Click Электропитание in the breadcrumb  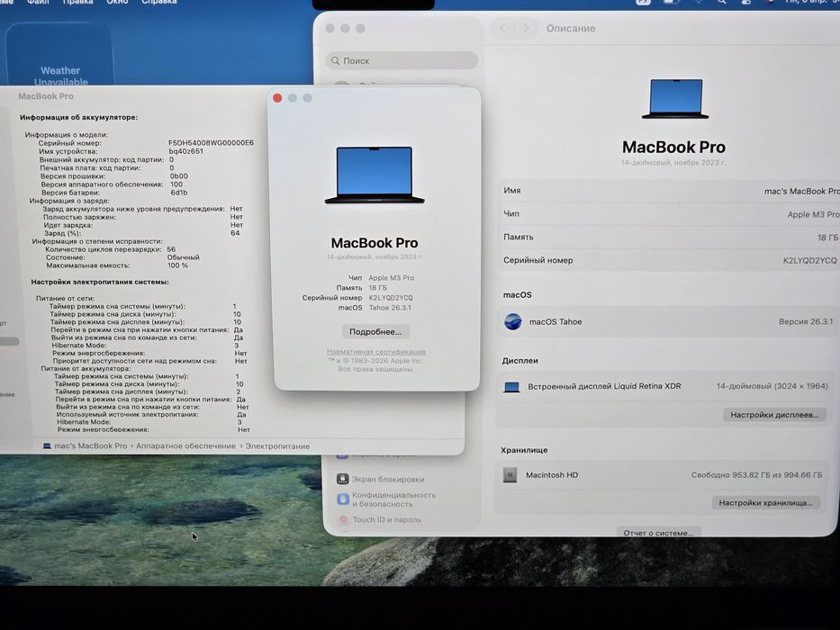click(277, 445)
